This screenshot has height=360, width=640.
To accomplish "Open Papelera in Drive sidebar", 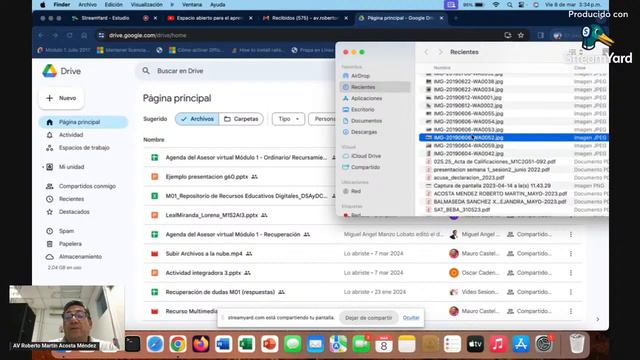I will click(70, 244).
